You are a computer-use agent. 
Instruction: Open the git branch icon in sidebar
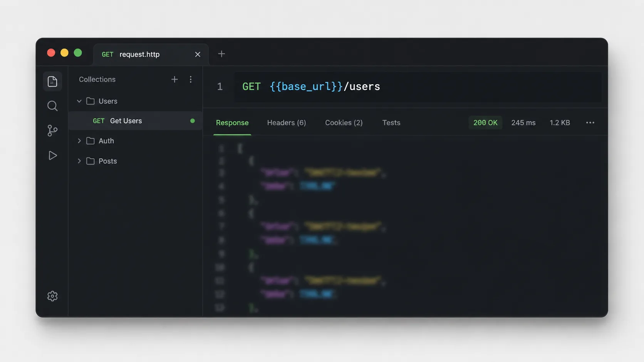coord(52,130)
